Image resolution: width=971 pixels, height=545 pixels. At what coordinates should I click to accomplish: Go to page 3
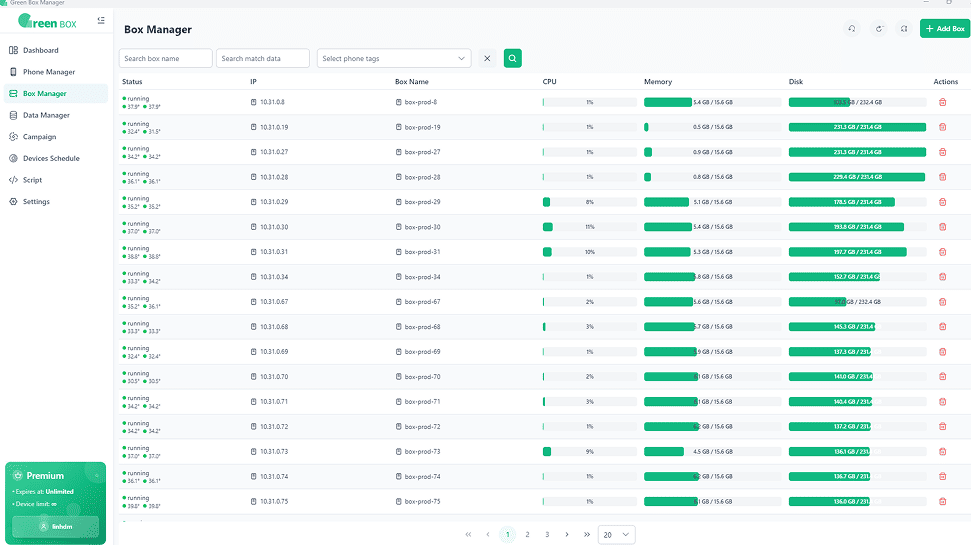[x=547, y=534]
